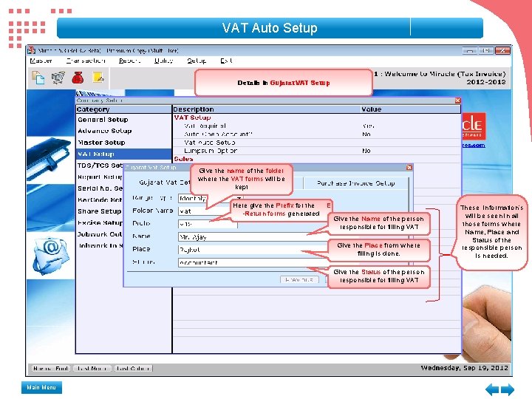
Task: Select General Setup category
Action: (x=103, y=120)
